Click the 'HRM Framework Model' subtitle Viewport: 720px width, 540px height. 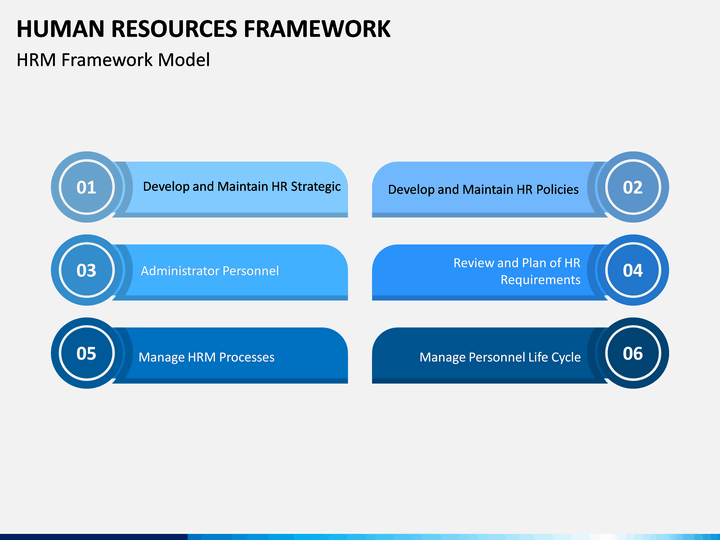113,60
